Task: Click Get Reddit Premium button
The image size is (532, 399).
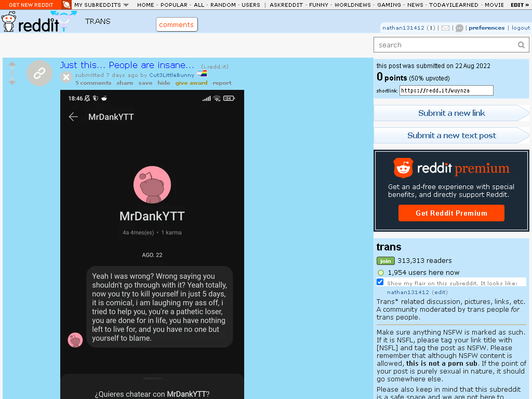Action: tap(451, 213)
